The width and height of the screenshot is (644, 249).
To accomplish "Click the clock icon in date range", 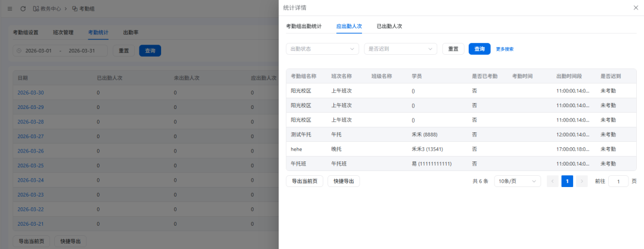I will coord(19,51).
